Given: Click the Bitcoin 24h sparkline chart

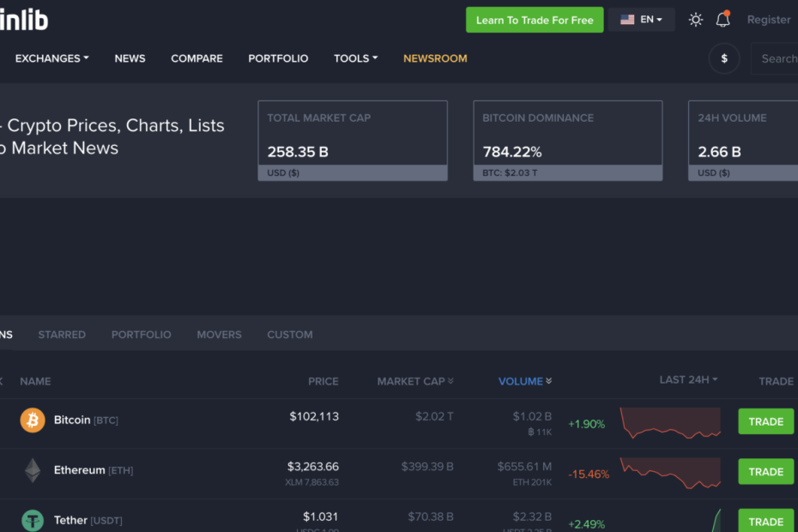Looking at the screenshot, I should click(670, 422).
